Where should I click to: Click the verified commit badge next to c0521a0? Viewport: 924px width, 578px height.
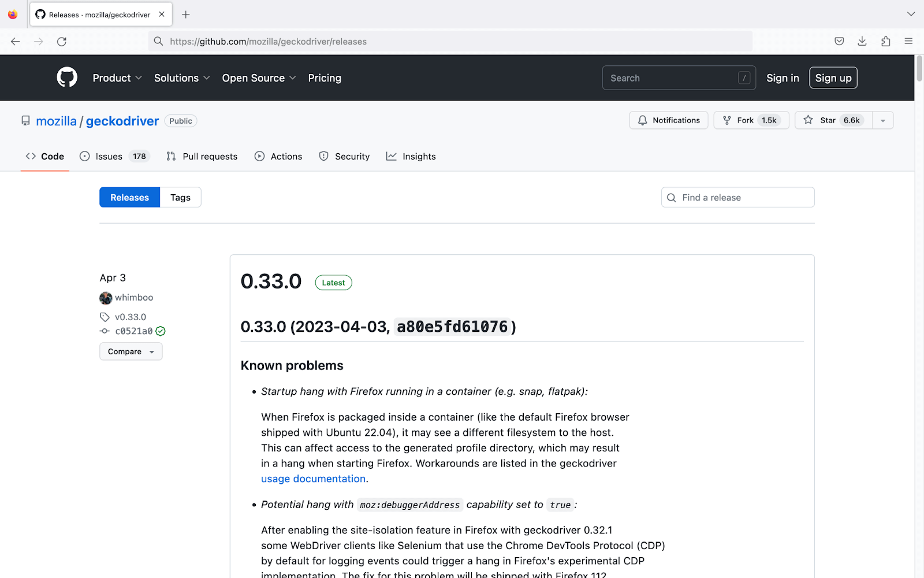161,331
